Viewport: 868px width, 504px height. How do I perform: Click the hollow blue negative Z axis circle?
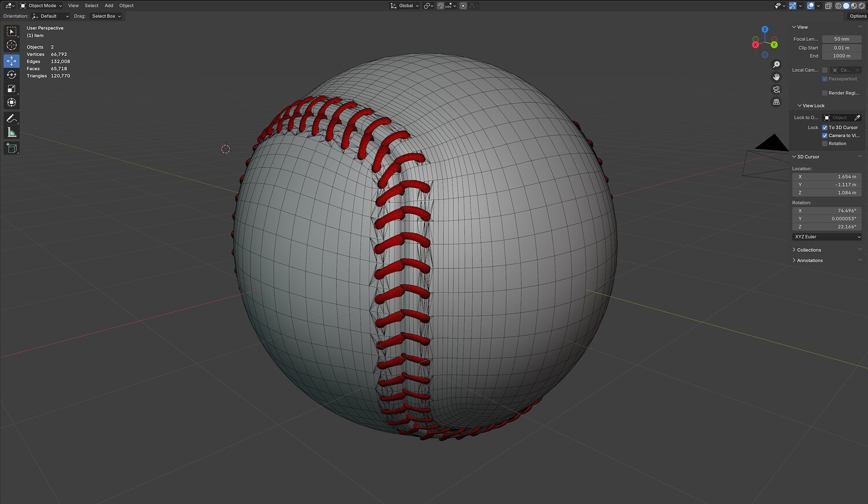click(764, 55)
